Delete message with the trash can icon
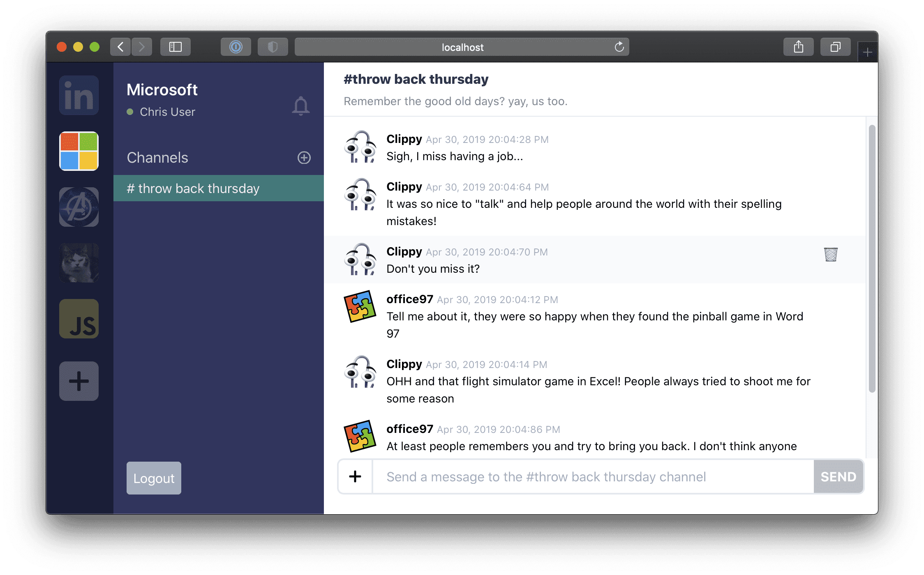This screenshot has width=924, height=575. (831, 254)
